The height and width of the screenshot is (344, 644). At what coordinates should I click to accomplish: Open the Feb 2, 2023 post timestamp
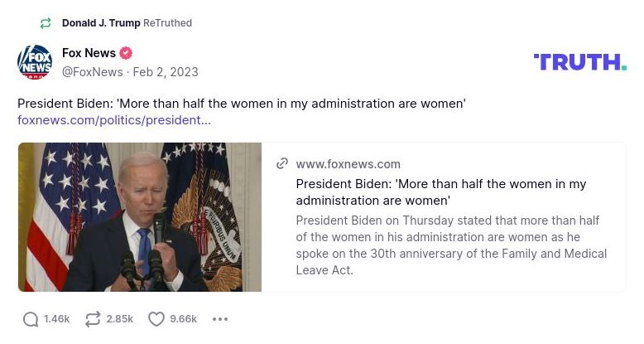(166, 72)
